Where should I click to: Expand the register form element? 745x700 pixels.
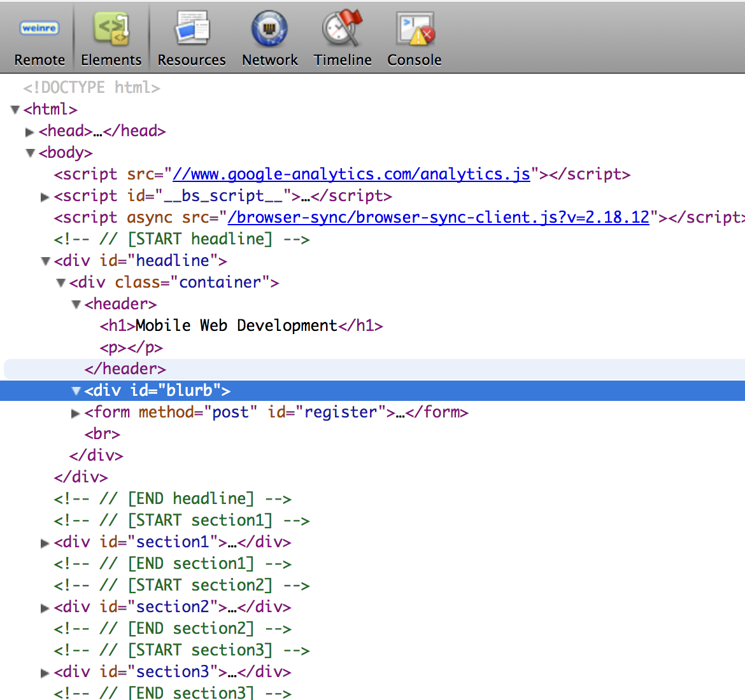click(76, 413)
